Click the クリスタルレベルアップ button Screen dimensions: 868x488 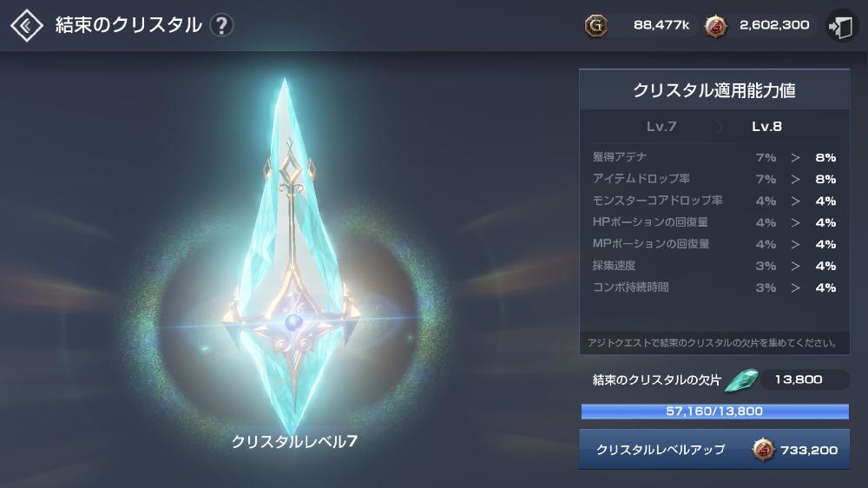click(x=714, y=449)
